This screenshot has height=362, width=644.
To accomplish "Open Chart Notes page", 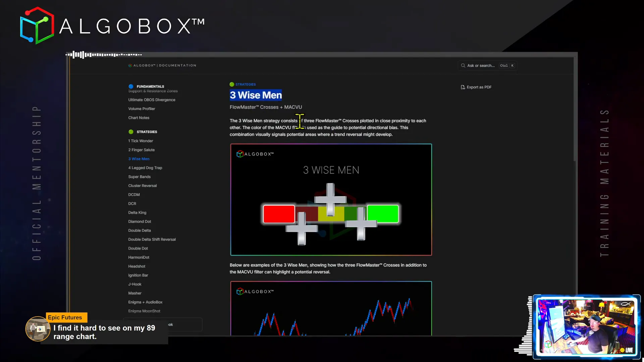I will pyautogui.click(x=139, y=118).
